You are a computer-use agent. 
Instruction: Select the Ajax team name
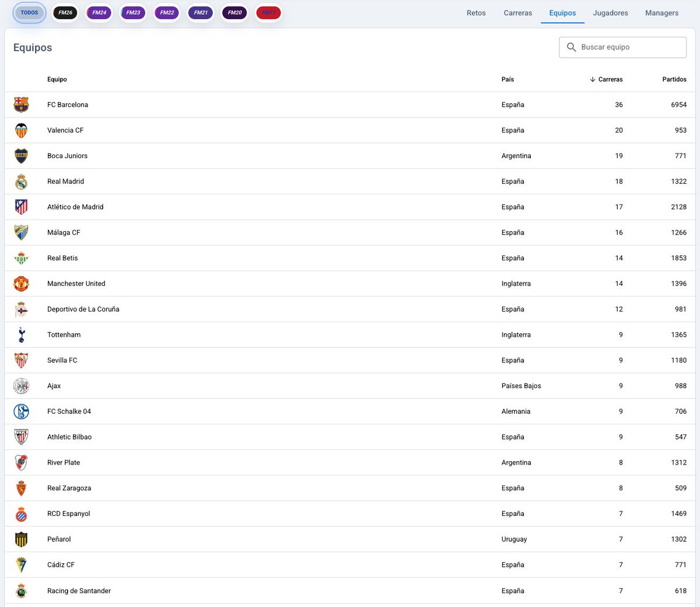[x=54, y=386]
